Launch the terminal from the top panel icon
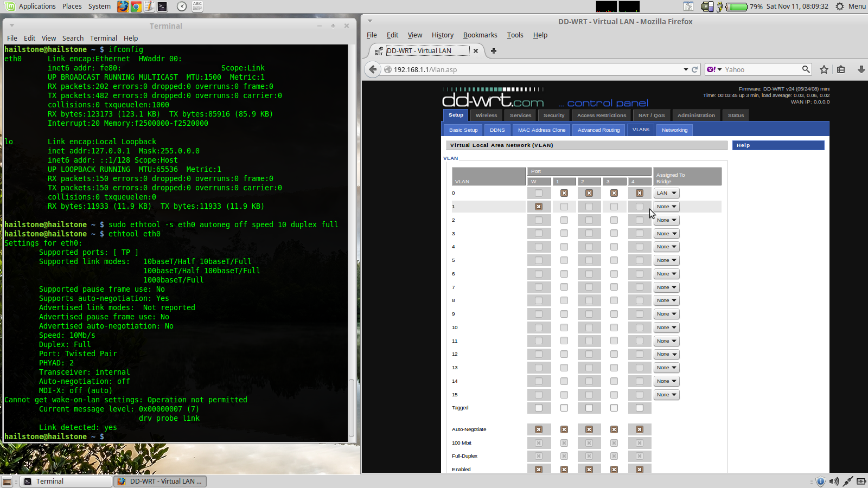Screen dimensions: 868x488 pyautogui.click(x=162, y=7)
